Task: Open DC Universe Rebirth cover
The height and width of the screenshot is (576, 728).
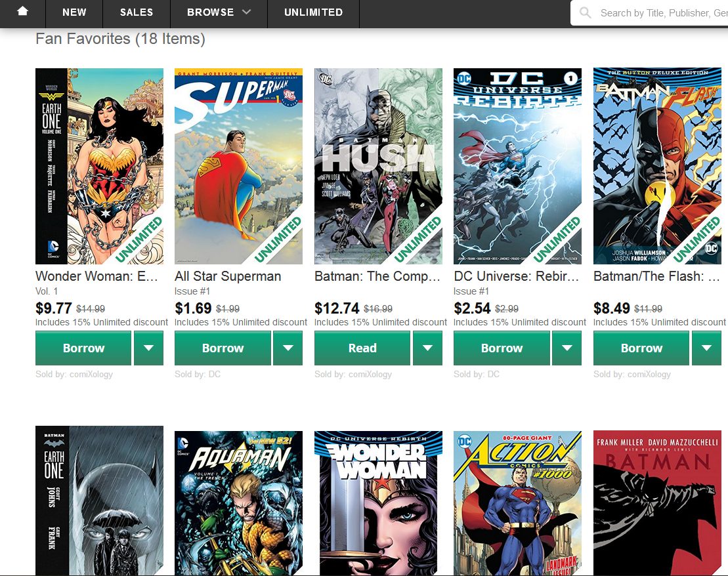Action: tap(518, 166)
